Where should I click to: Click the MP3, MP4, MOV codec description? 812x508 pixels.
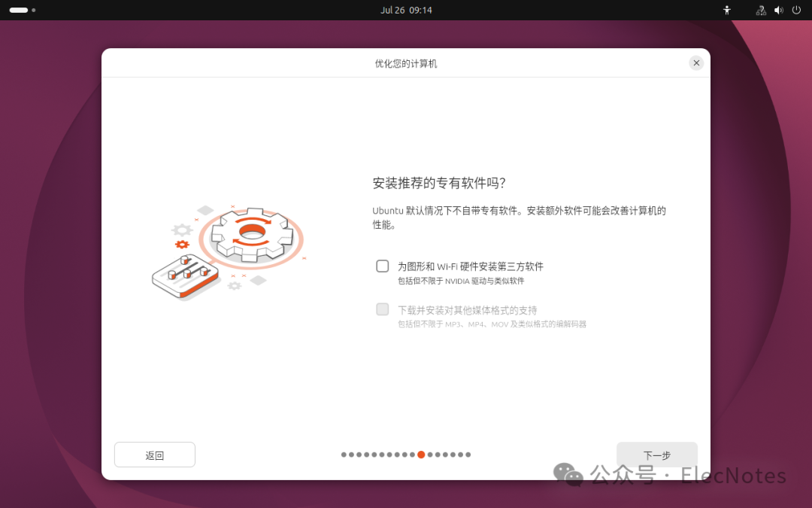pyautogui.click(x=492, y=324)
